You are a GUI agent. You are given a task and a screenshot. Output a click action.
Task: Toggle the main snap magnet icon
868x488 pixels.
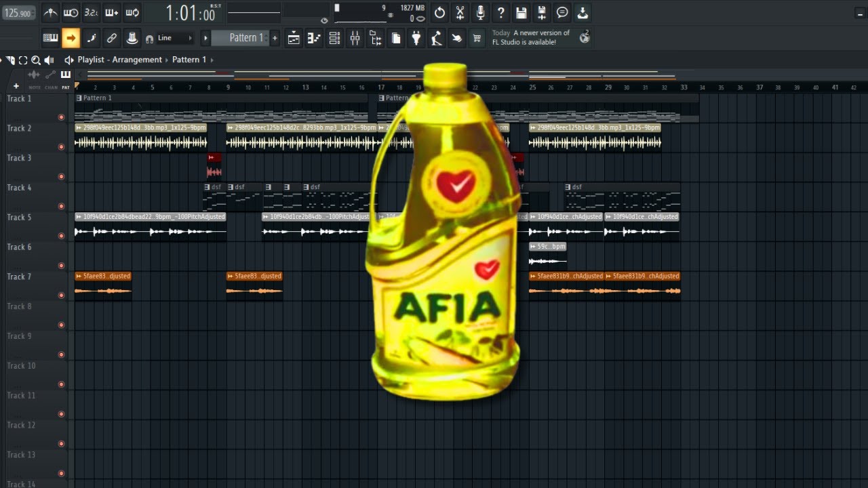tap(149, 39)
